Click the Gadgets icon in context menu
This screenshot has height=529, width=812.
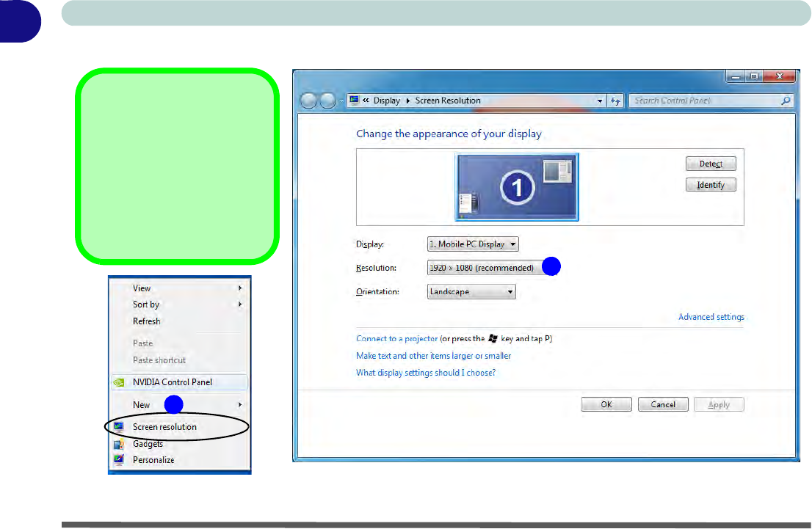click(x=119, y=444)
